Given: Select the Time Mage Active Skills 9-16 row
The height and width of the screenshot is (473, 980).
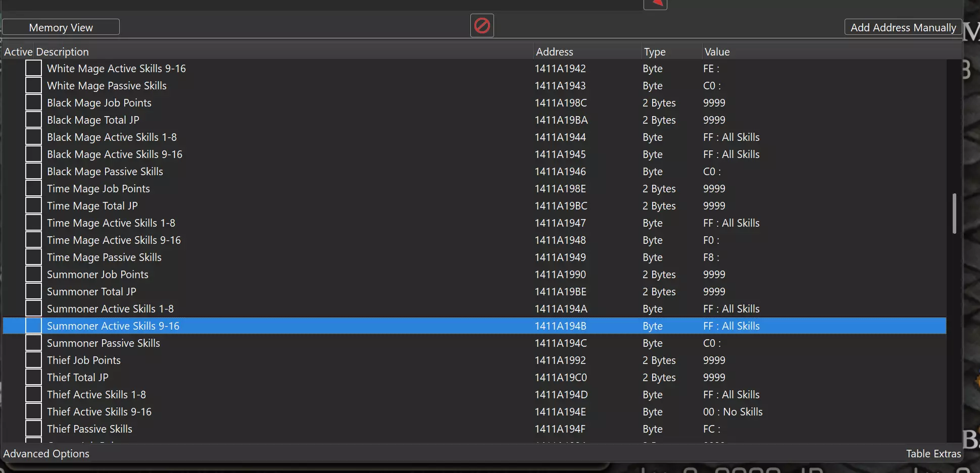Looking at the screenshot, I should [474, 240].
